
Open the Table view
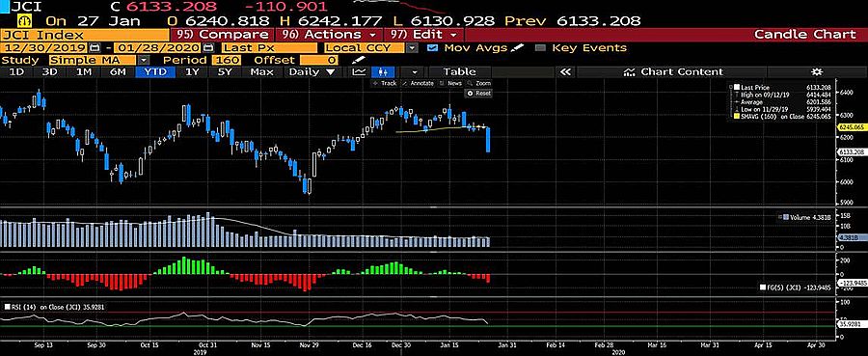[x=459, y=72]
